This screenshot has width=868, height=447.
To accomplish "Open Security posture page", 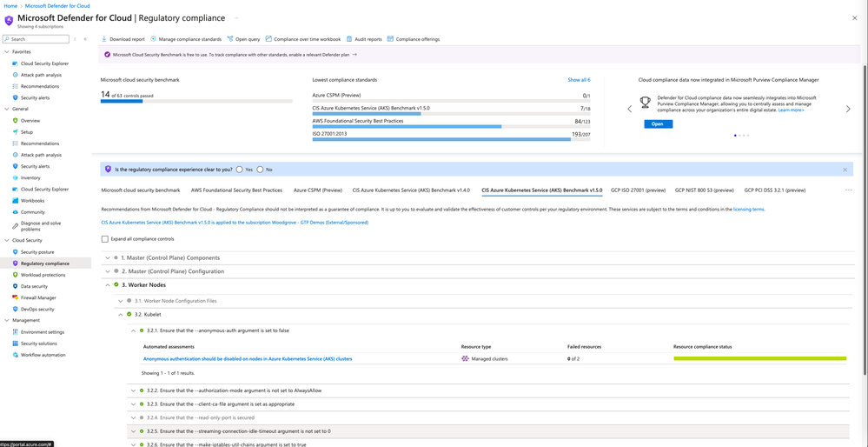I will click(37, 252).
